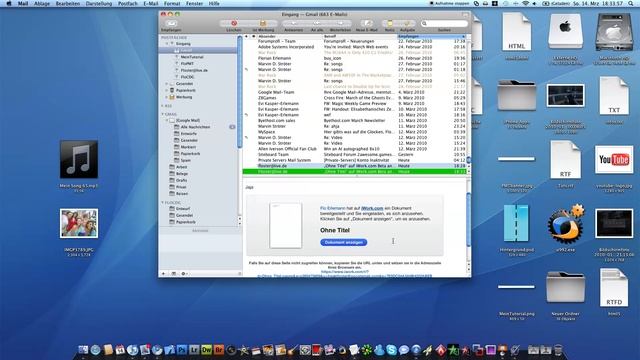Click the Apple menu icon
Screen dimensions: 640x360
coord(8,3)
